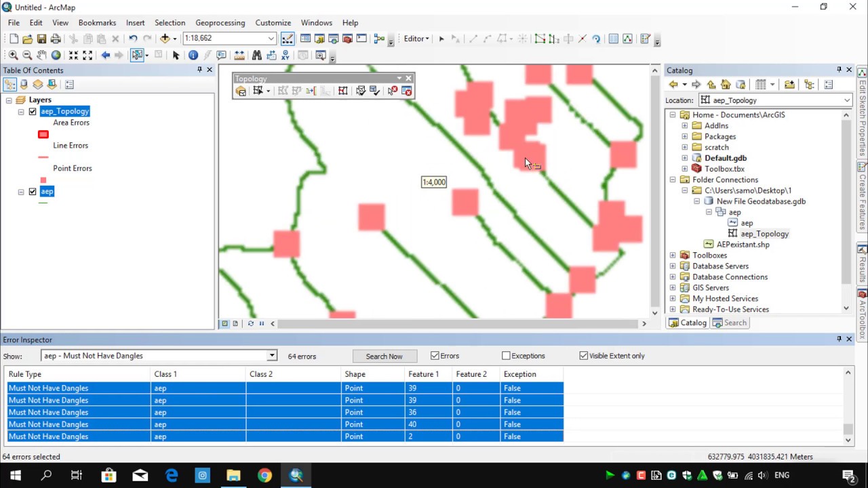Image resolution: width=868 pixels, height=488 pixels.
Task: Click the Search Now button
Action: point(384,356)
